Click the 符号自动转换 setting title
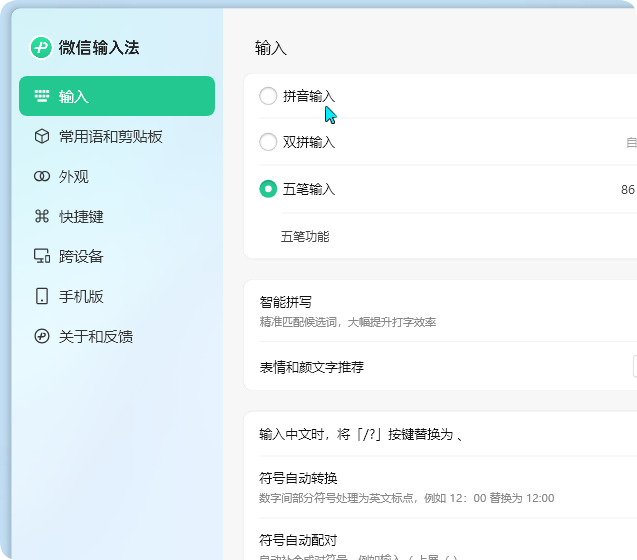637x560 pixels. point(298,478)
